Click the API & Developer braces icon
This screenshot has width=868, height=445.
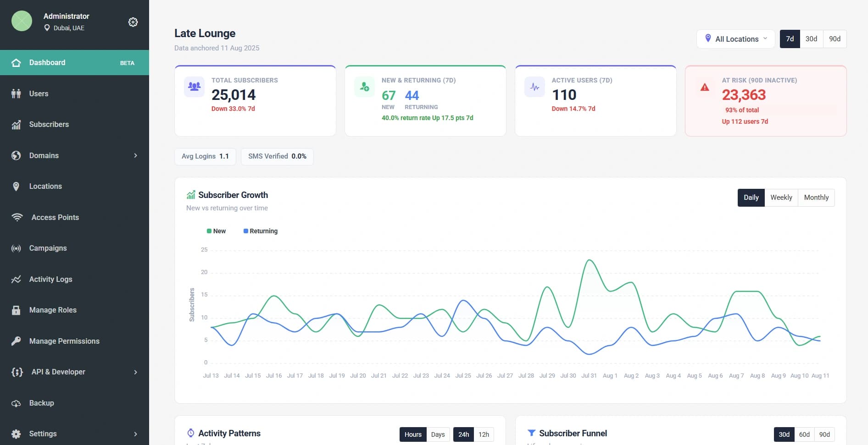click(17, 372)
